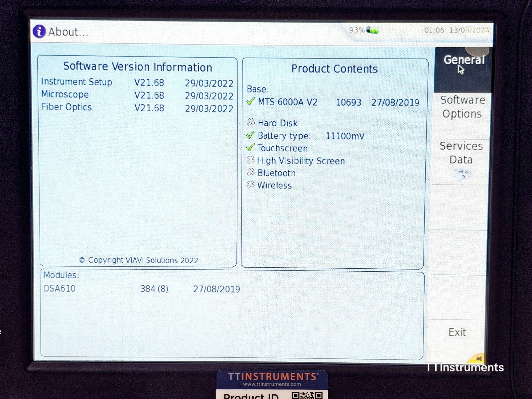
Task: Click the Fiber Optics V21.68 version
Action: tap(149, 108)
